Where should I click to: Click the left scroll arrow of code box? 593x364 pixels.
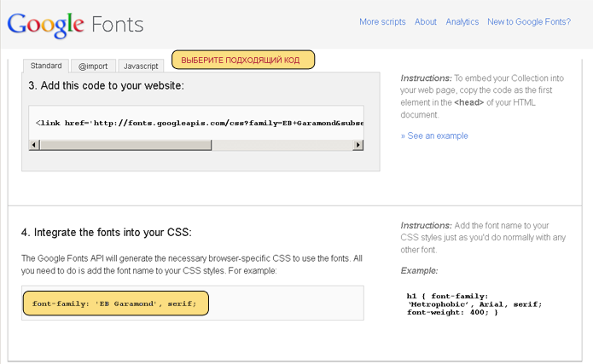pyautogui.click(x=34, y=145)
